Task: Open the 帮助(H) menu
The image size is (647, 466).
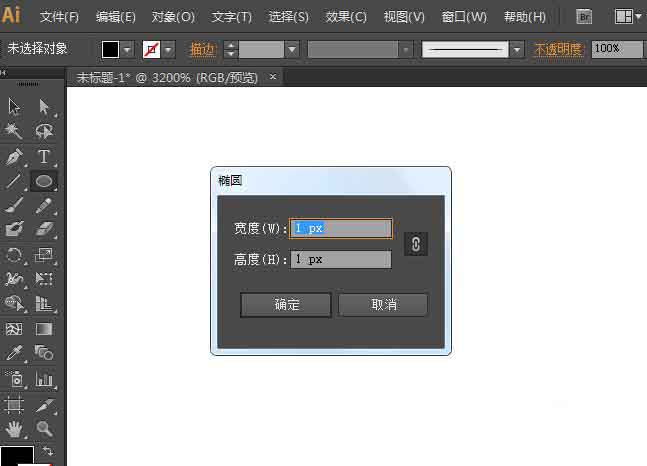Action: (x=525, y=17)
